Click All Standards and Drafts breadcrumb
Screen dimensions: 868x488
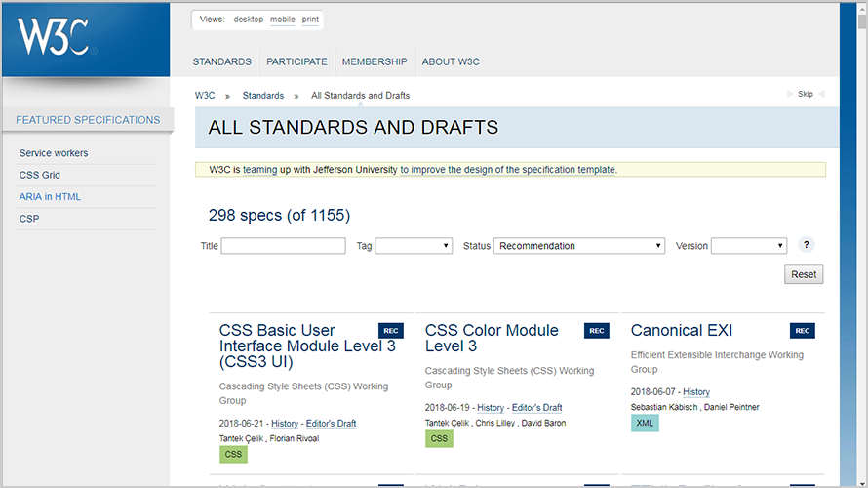click(361, 96)
